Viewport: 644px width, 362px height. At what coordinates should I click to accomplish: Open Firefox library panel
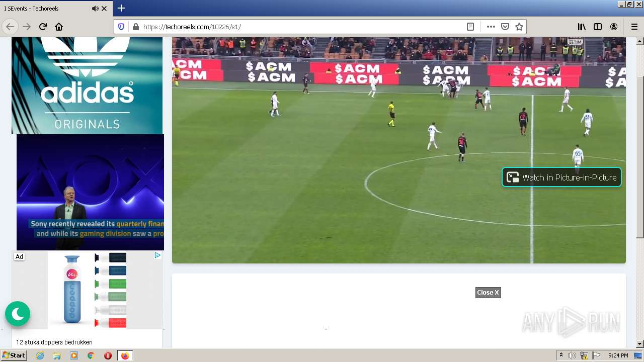(x=582, y=27)
